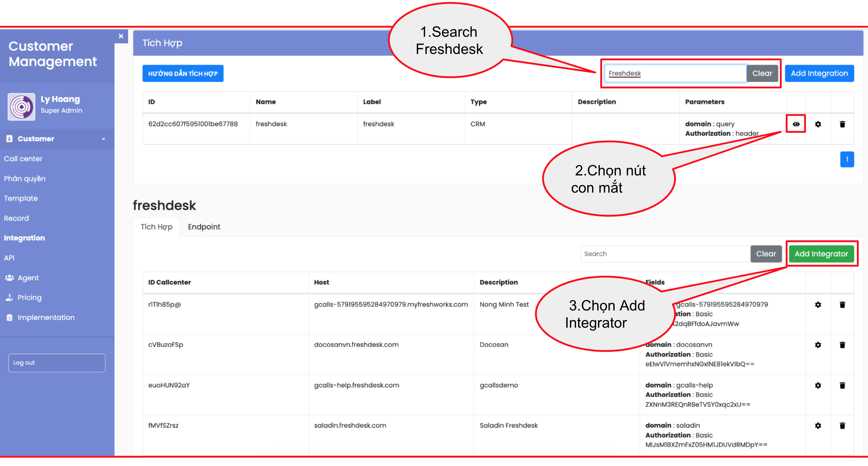Switch to the Endpoint tab

pos(204,227)
